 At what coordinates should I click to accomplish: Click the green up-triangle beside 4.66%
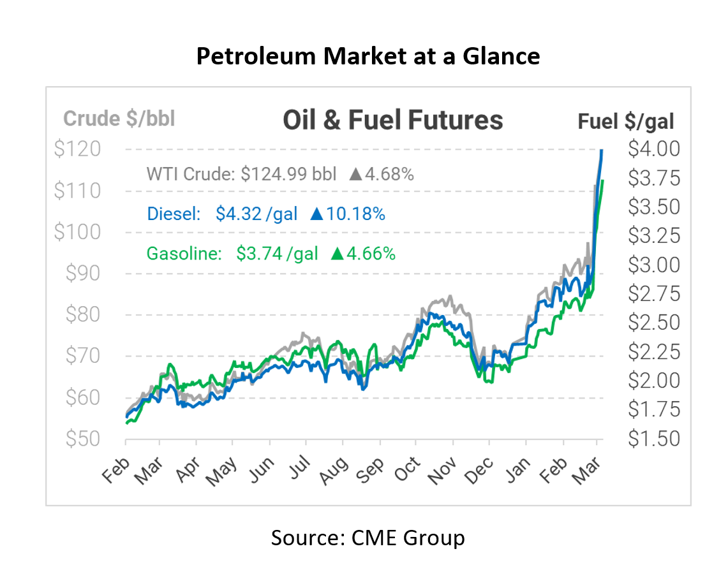(x=338, y=254)
